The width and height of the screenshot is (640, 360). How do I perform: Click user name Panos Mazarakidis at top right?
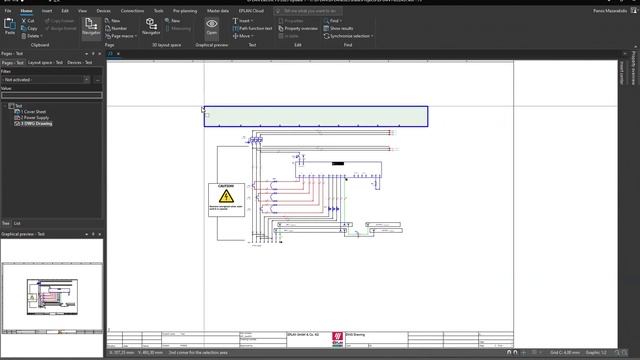[610, 11]
